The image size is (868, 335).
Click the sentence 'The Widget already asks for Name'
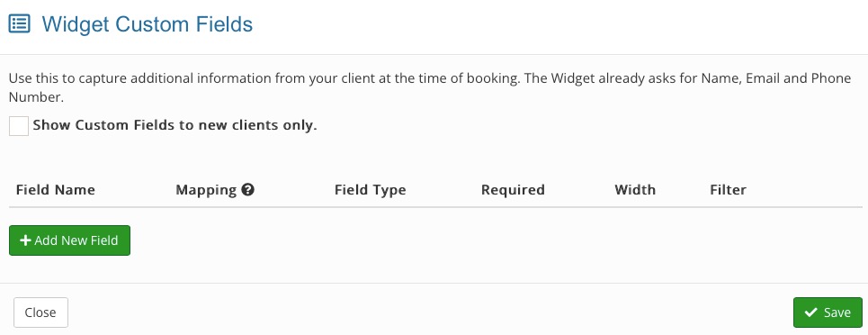point(430,88)
